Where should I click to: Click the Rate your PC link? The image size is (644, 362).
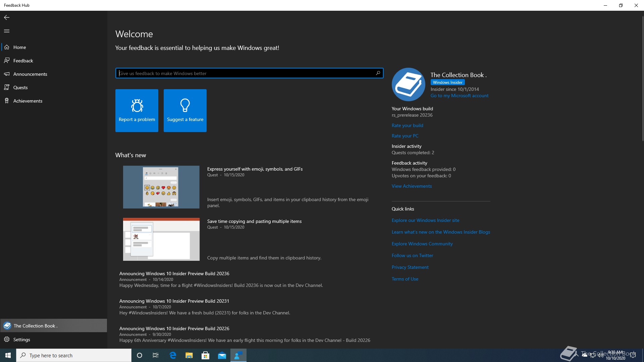(x=405, y=136)
